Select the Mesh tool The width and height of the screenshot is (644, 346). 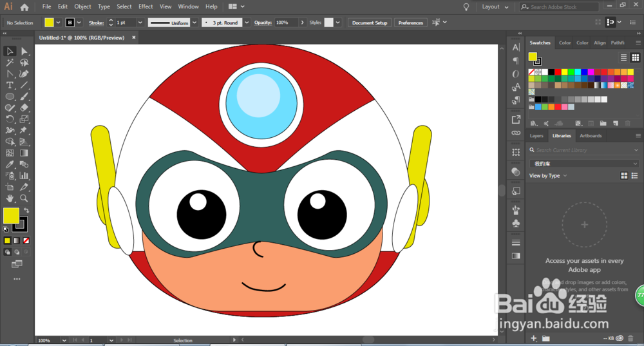[x=10, y=153]
